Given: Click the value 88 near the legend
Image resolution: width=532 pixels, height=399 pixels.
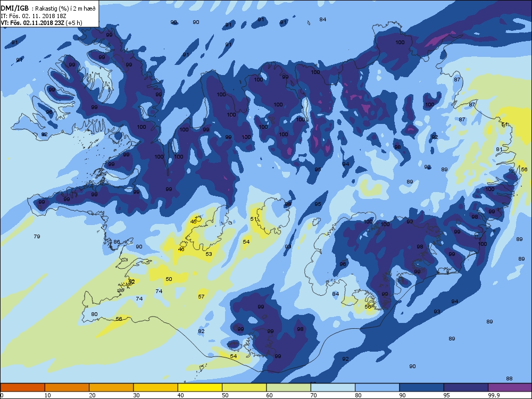Looking at the screenshot, I should coord(509,378).
